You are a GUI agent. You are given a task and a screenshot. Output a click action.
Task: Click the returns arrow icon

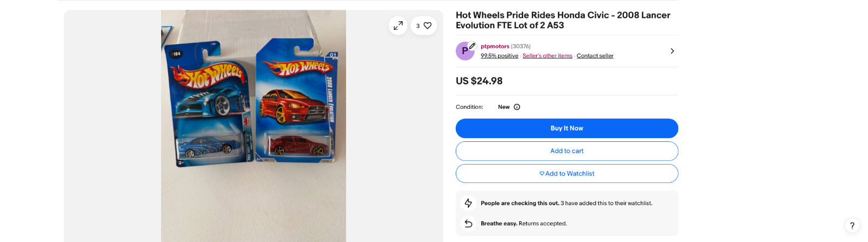(468, 224)
